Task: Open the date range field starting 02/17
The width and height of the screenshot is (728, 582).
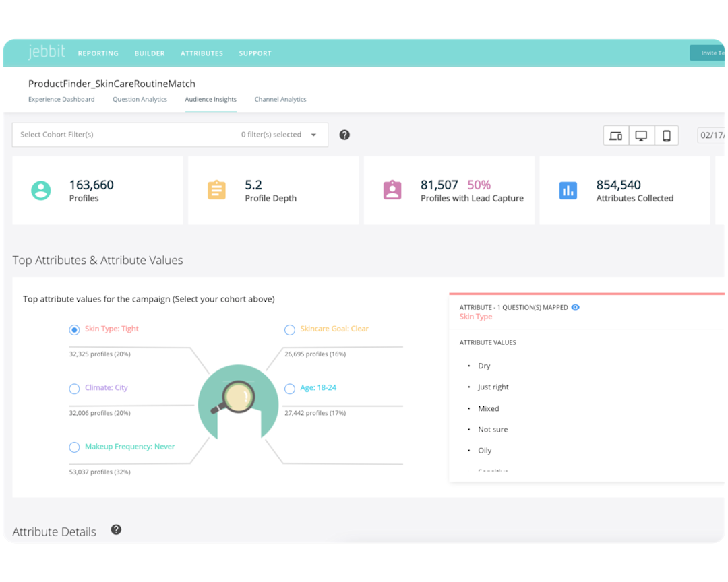Action: tap(711, 135)
